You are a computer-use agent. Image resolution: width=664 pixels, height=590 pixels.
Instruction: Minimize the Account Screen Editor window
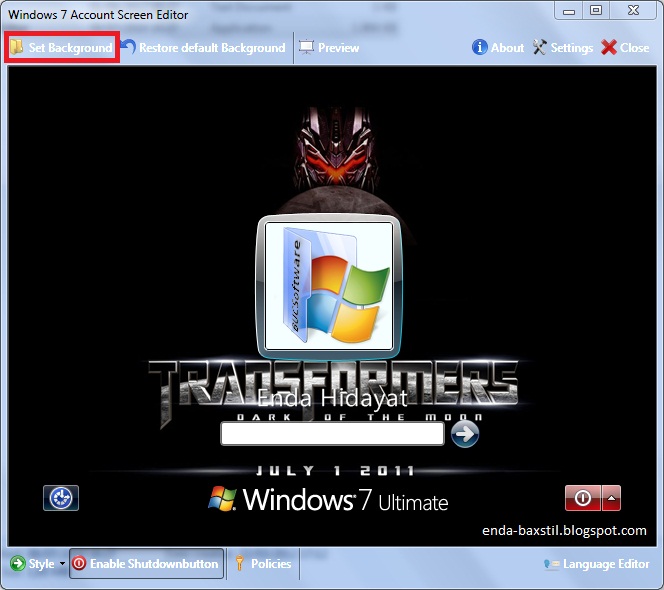[569, 11]
